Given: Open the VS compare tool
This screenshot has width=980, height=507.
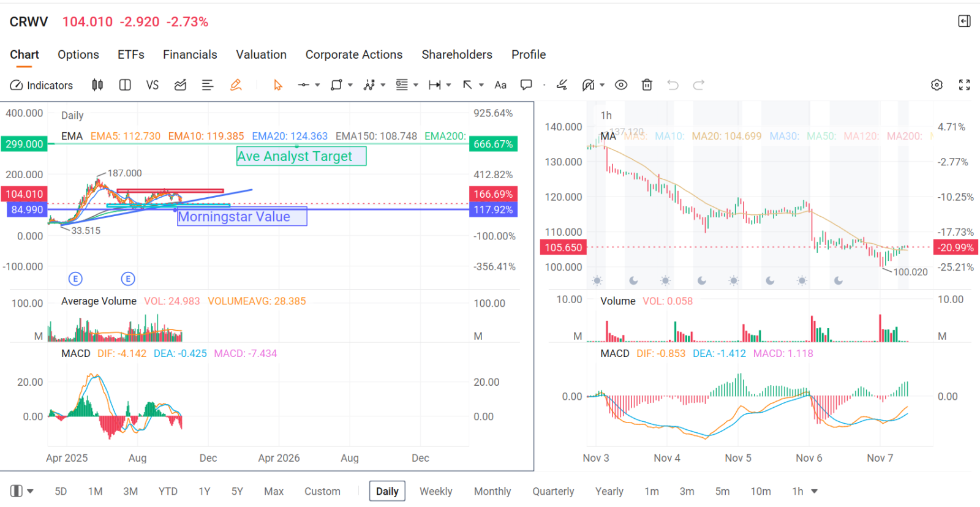Looking at the screenshot, I should click(x=153, y=85).
